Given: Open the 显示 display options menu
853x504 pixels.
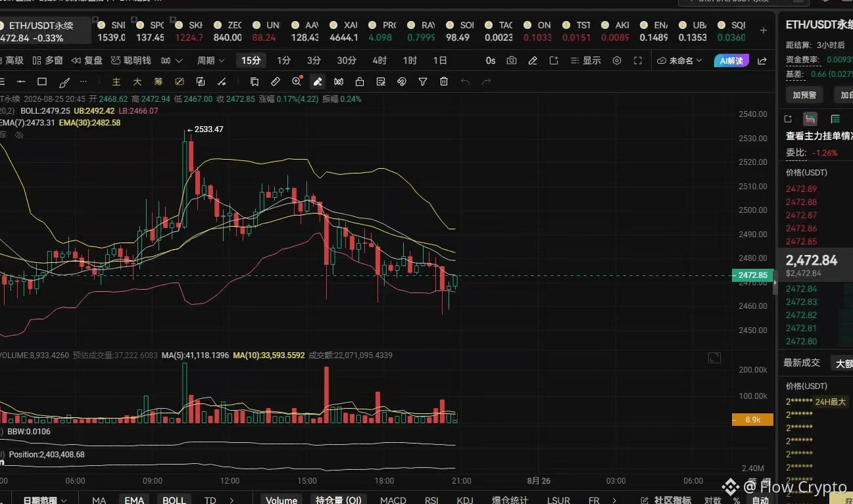Looking at the screenshot, I should point(585,60).
